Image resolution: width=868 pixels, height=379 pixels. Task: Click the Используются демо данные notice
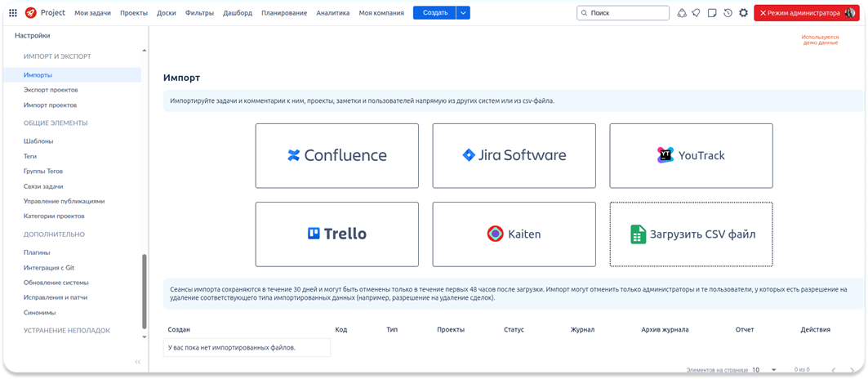pos(821,40)
